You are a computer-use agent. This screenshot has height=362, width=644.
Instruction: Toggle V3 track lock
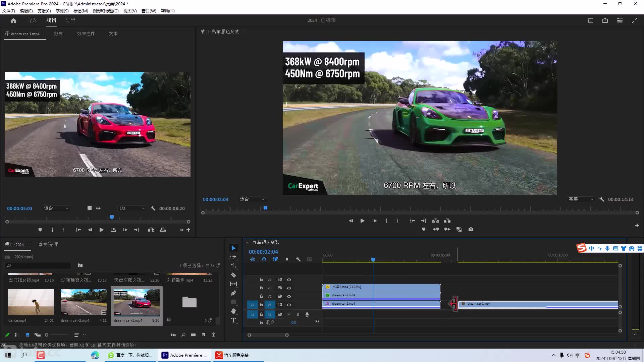(x=261, y=288)
